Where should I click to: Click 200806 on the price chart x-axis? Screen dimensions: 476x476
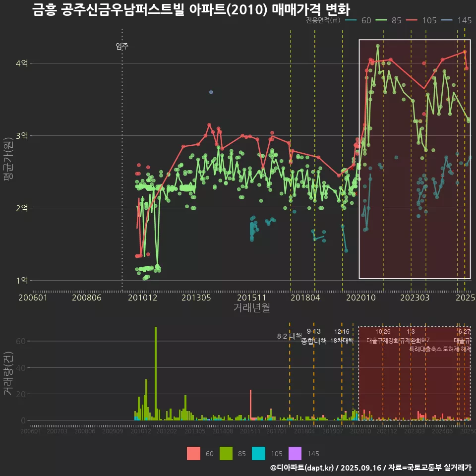pos(86,297)
